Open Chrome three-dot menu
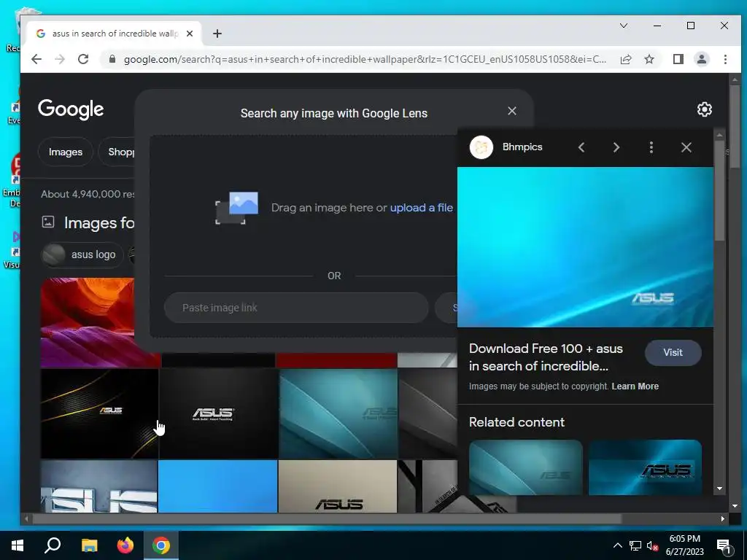 pyautogui.click(x=725, y=59)
